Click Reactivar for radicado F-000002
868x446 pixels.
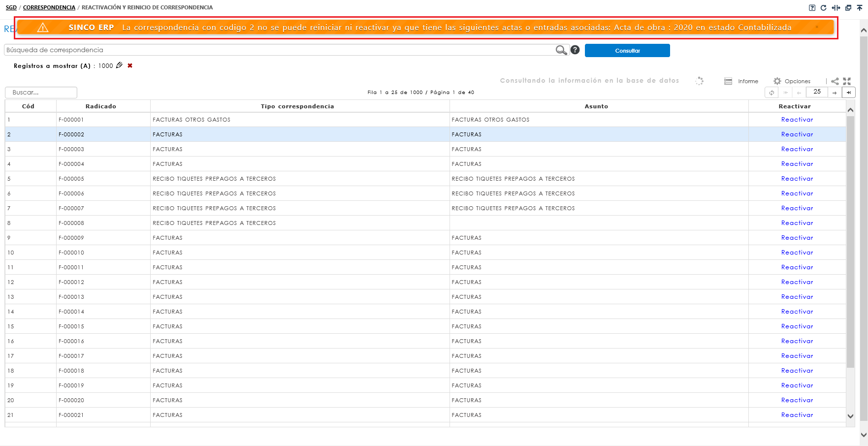coord(797,134)
